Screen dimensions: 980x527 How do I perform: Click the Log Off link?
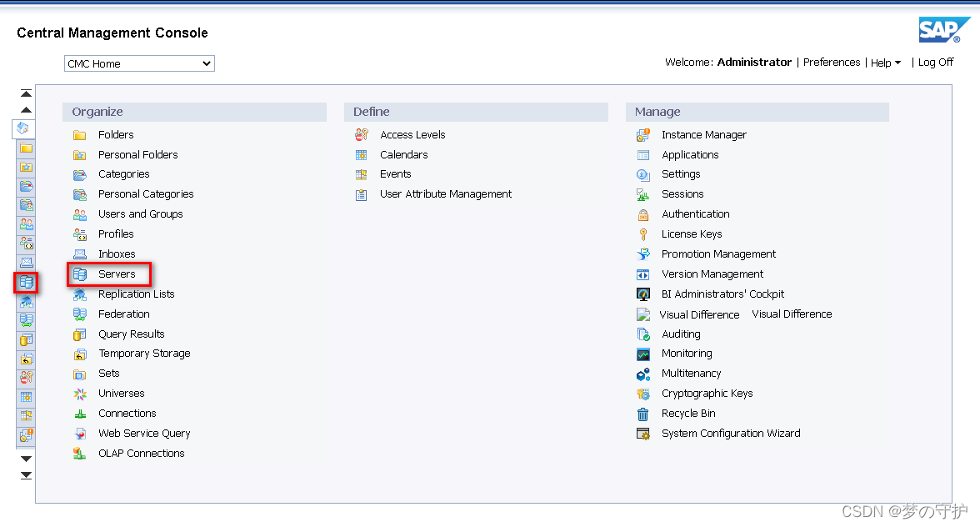936,62
